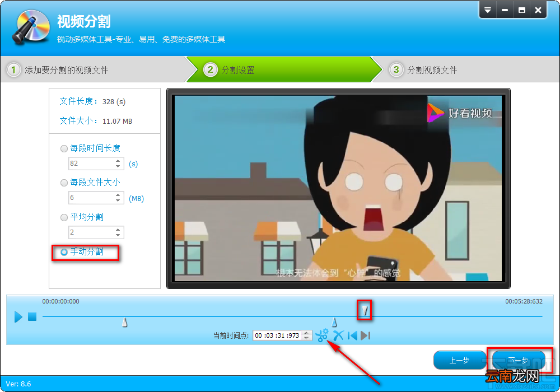This screenshot has height=392, width=560.
Task: Click the timeline playhead slider handle
Action: 365,310
